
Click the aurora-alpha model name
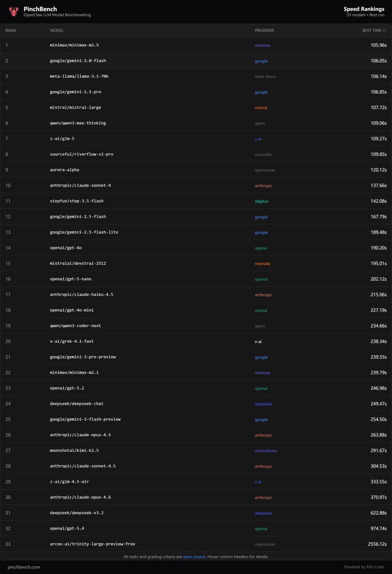coord(65,170)
